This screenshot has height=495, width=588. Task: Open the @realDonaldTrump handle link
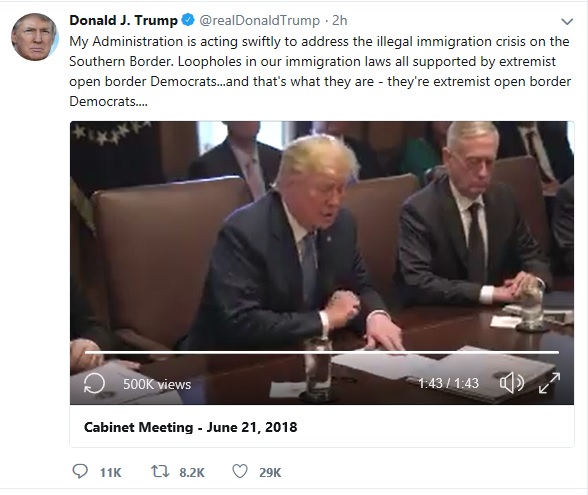[x=260, y=21]
